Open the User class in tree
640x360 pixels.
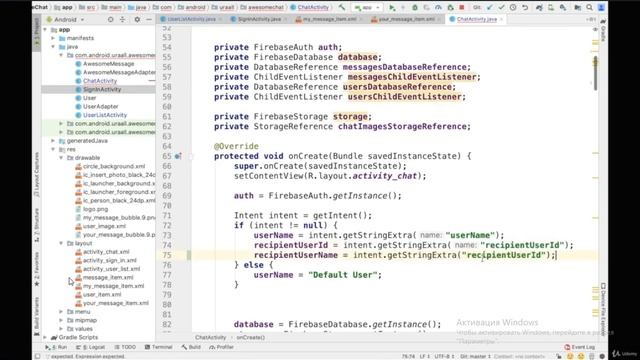(x=86, y=98)
